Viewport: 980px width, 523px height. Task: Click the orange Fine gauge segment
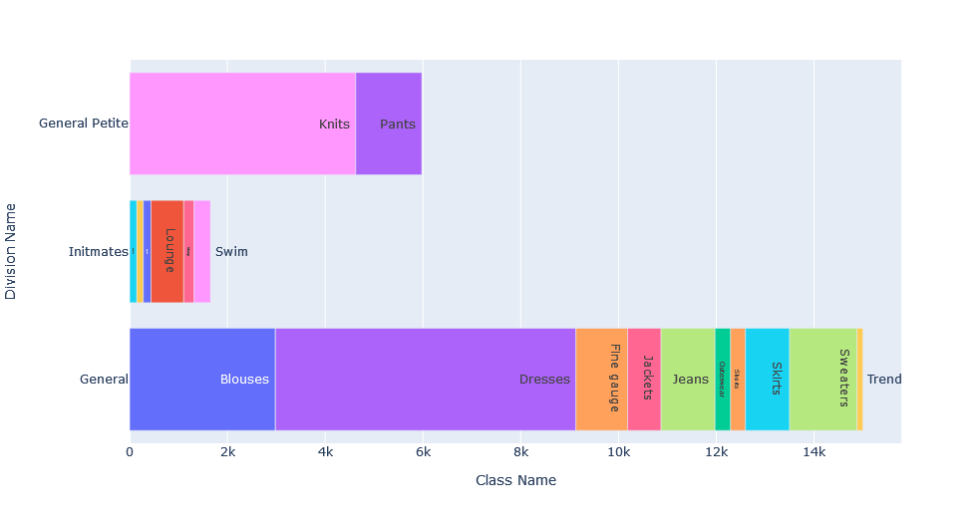point(601,379)
